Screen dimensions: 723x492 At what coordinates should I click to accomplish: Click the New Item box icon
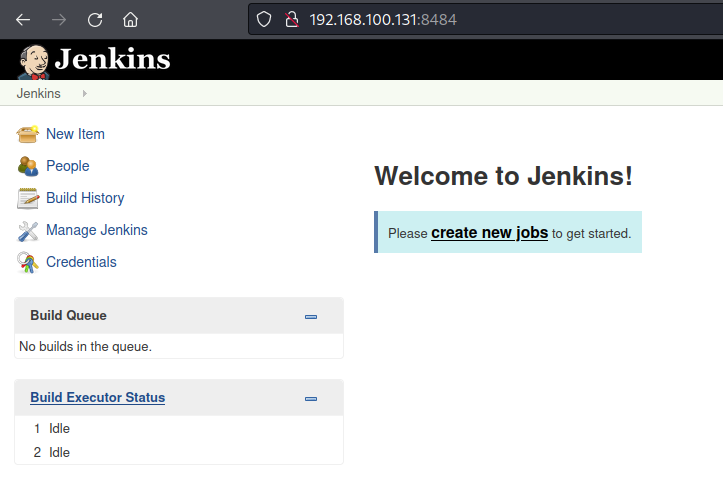click(28, 134)
